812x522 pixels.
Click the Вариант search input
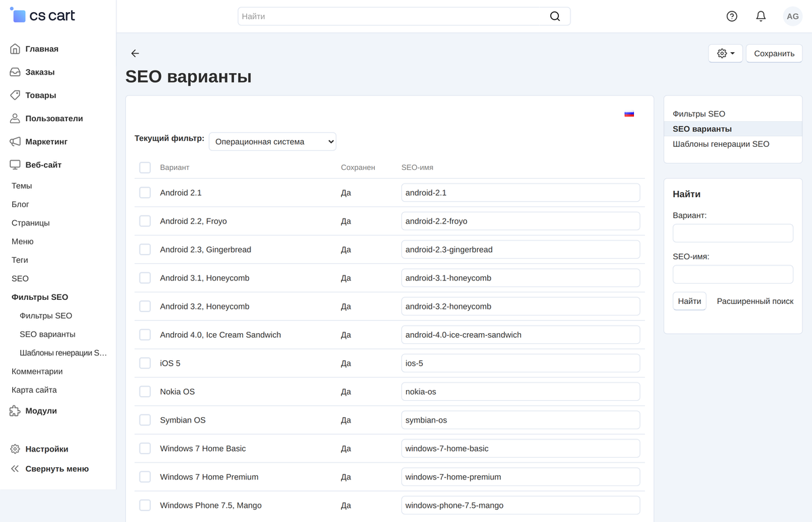733,233
